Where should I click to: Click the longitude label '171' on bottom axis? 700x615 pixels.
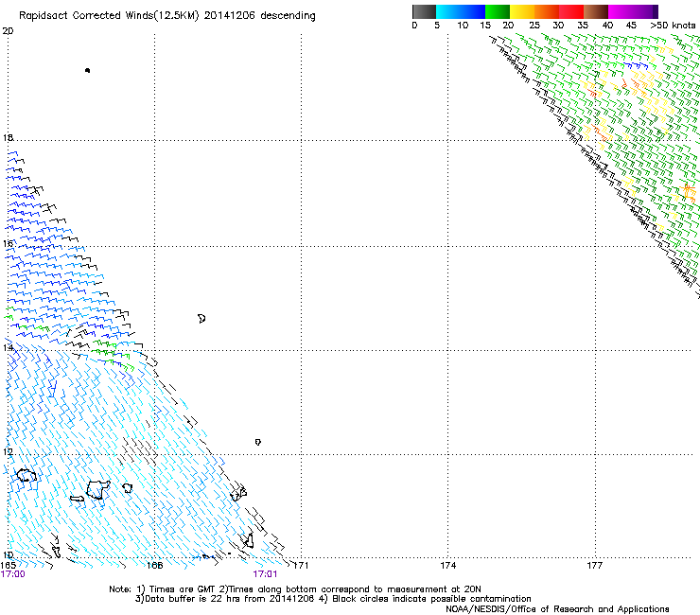[x=301, y=566]
